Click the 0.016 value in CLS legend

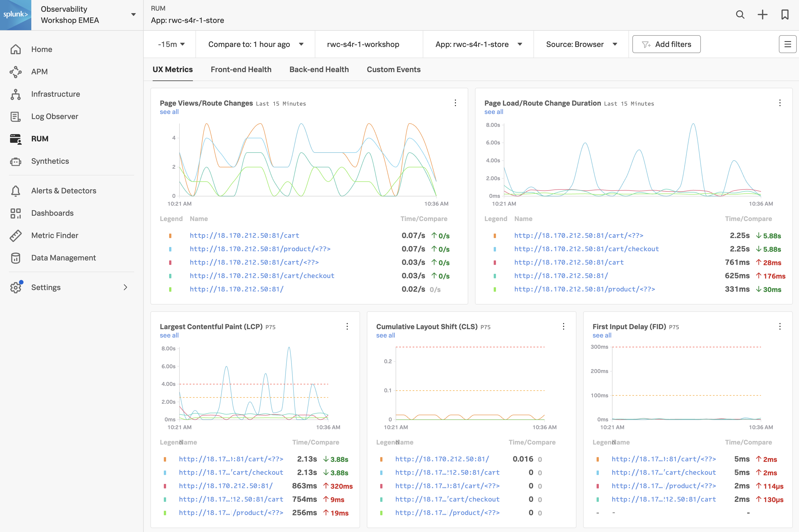click(x=523, y=459)
